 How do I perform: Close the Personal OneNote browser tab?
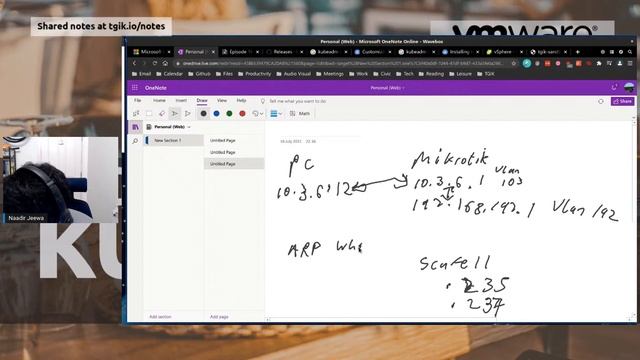click(x=213, y=52)
